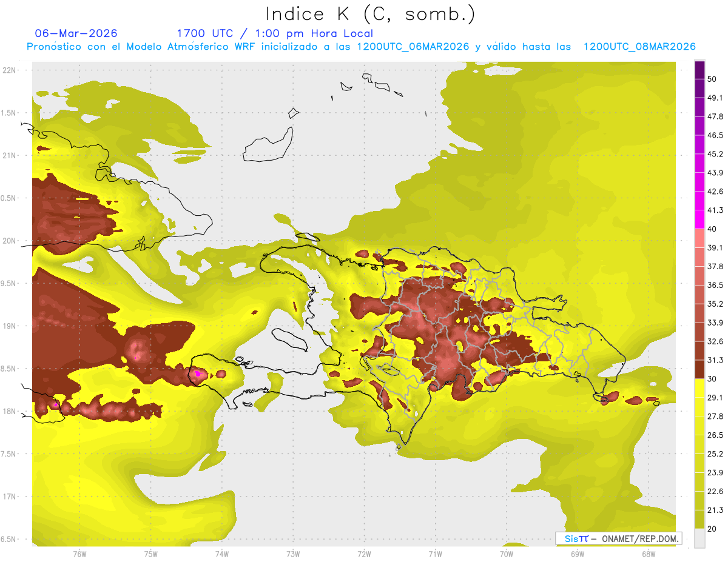This screenshot has height=562, width=728.
Task: Click the "33.9" color scale value
Action: point(715,323)
